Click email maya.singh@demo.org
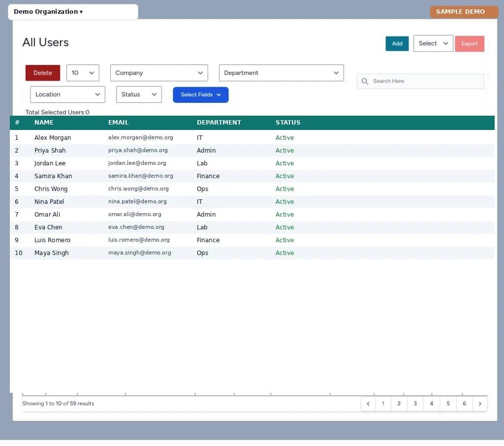Image resolution: width=504 pixels, height=446 pixels. tap(139, 253)
